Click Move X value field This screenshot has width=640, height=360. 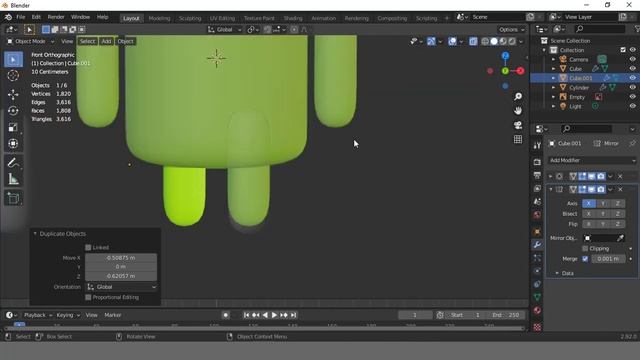[121, 258]
